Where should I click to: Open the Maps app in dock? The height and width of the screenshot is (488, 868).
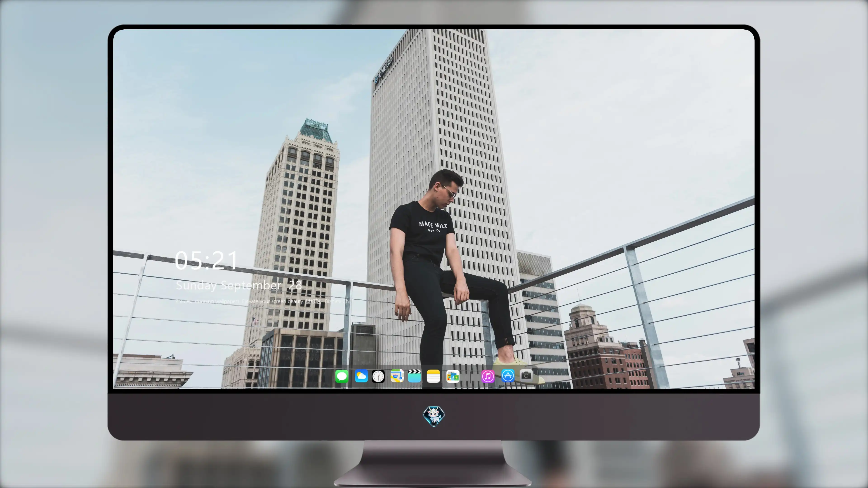397,376
